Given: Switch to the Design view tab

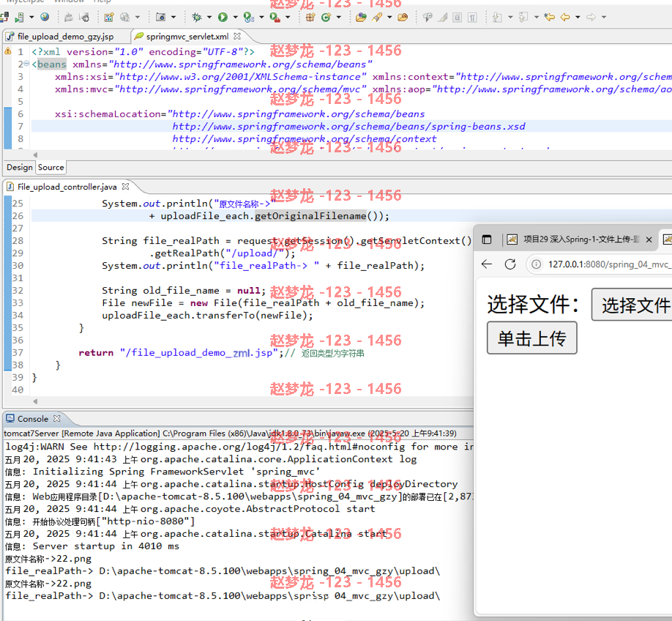Looking at the screenshot, I should [x=19, y=167].
